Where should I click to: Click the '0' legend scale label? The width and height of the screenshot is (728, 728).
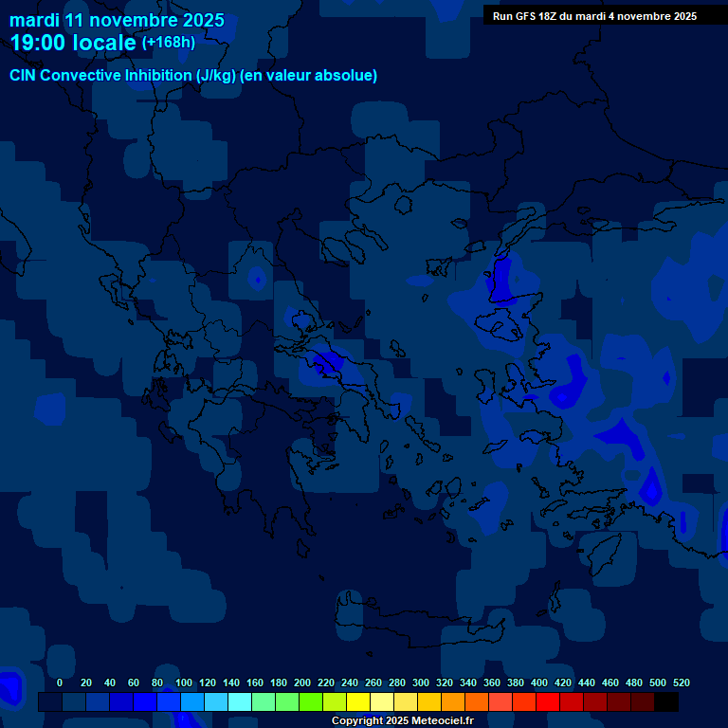point(60,682)
